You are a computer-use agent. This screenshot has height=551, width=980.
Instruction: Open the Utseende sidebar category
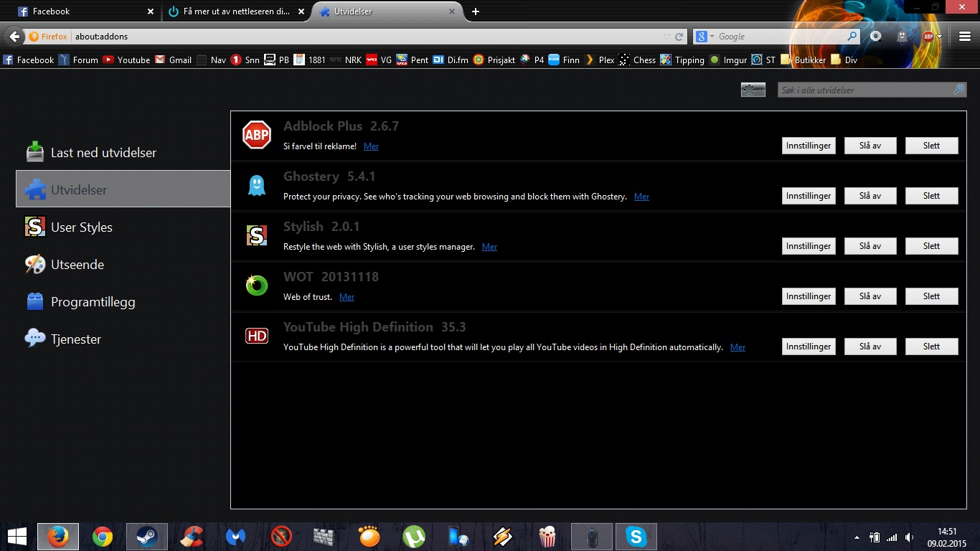(x=123, y=265)
